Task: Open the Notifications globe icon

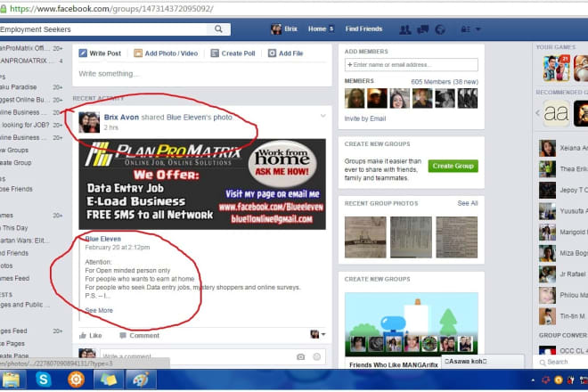Action: click(440, 29)
